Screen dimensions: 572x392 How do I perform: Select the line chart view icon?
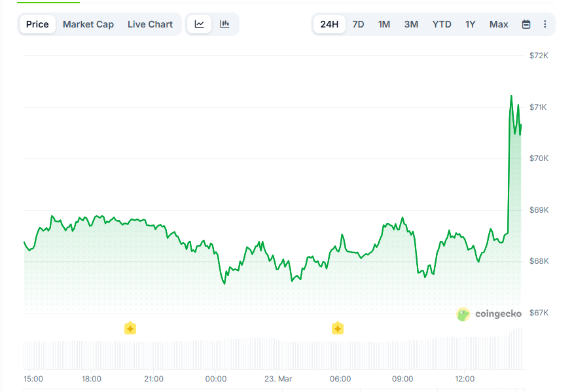(x=200, y=24)
